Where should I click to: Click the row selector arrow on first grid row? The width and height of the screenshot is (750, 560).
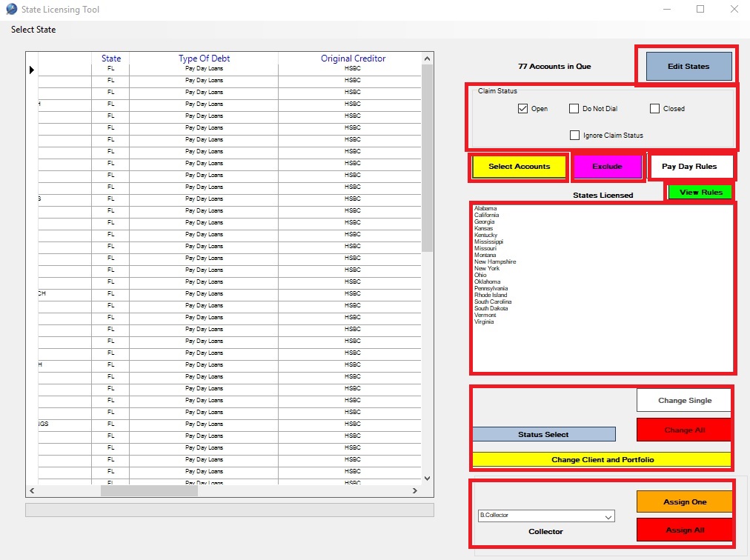[30, 69]
